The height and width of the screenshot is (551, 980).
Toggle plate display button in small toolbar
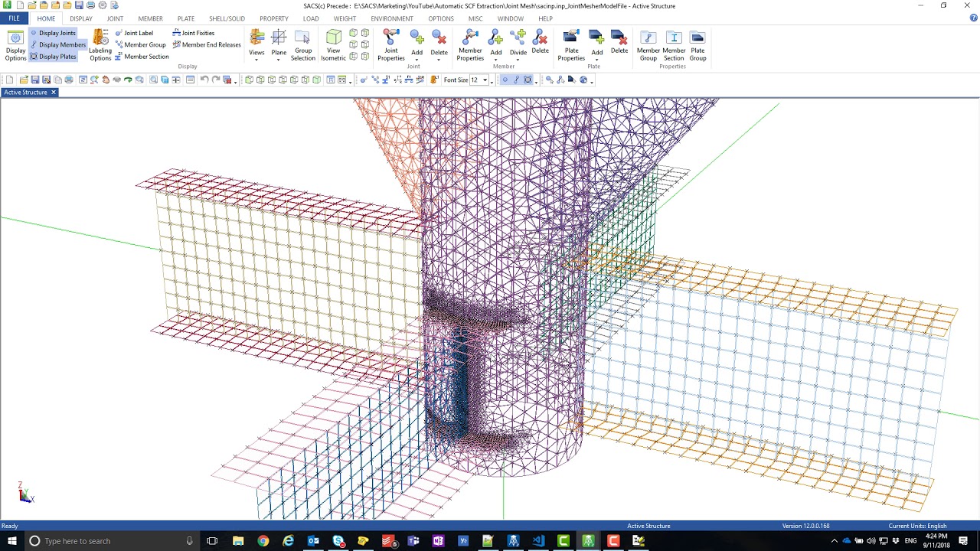pos(528,80)
